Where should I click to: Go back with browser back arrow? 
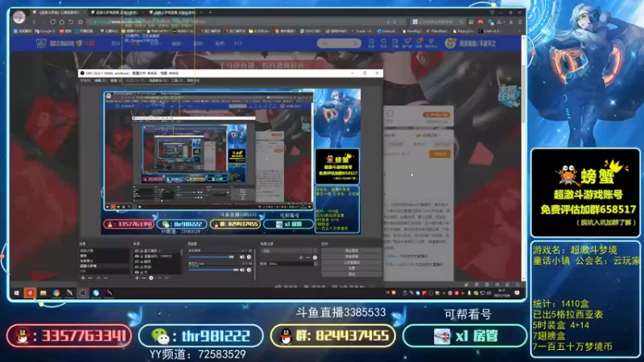pos(34,22)
